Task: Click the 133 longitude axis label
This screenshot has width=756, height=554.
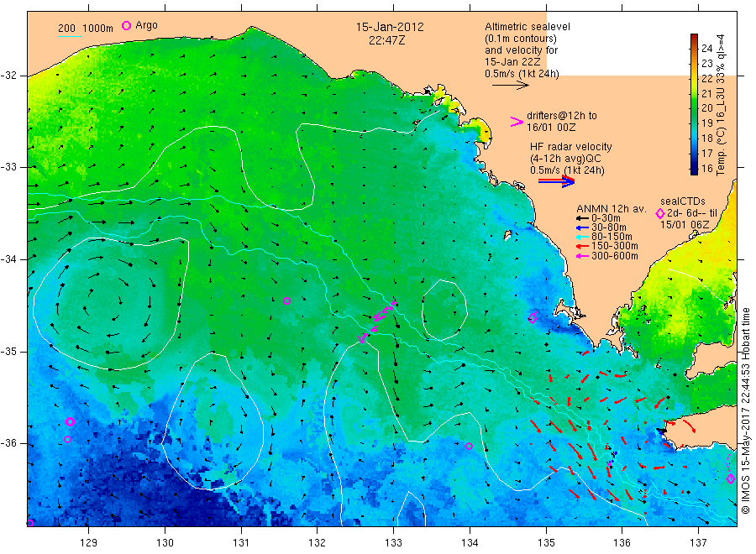Action: tap(393, 543)
